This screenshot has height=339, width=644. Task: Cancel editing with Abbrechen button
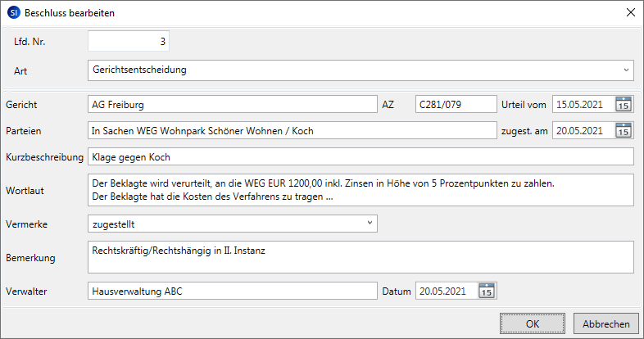[605, 323]
